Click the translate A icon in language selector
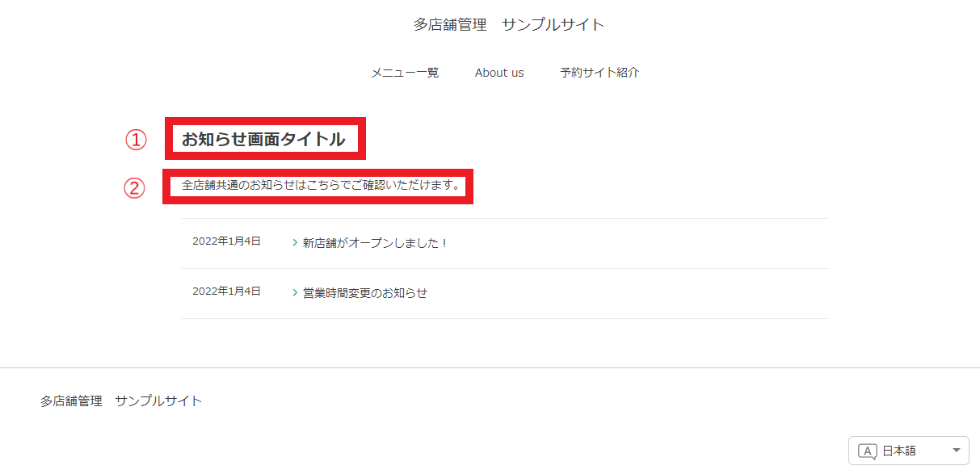 pyautogui.click(x=868, y=451)
